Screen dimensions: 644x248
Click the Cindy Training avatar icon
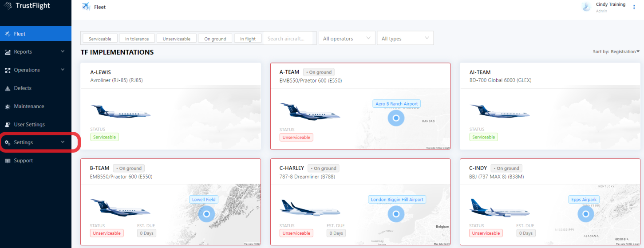pyautogui.click(x=586, y=7)
